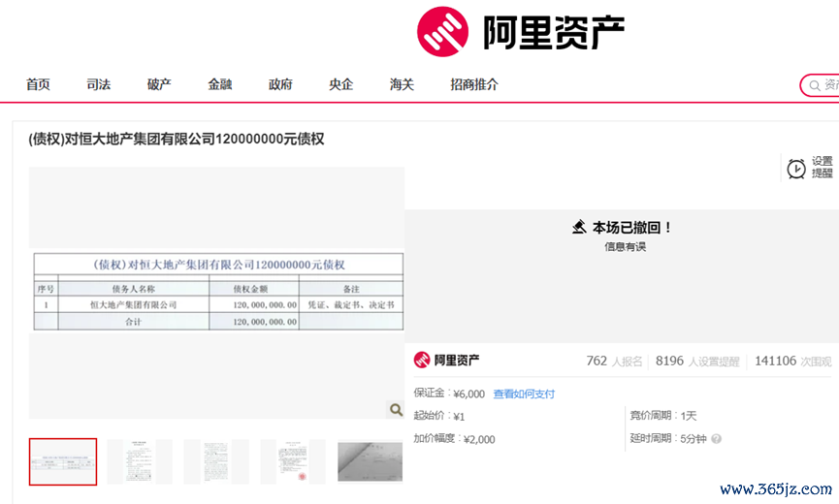This screenshot has height=504, width=839.
Task: Click 762 人报名 count
Action: coord(614,362)
